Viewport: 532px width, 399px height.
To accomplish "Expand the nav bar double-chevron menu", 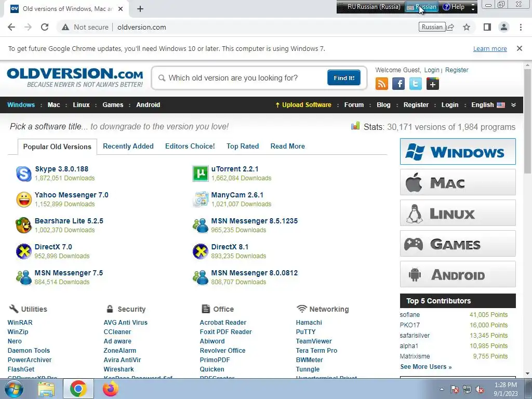I will [x=514, y=105].
